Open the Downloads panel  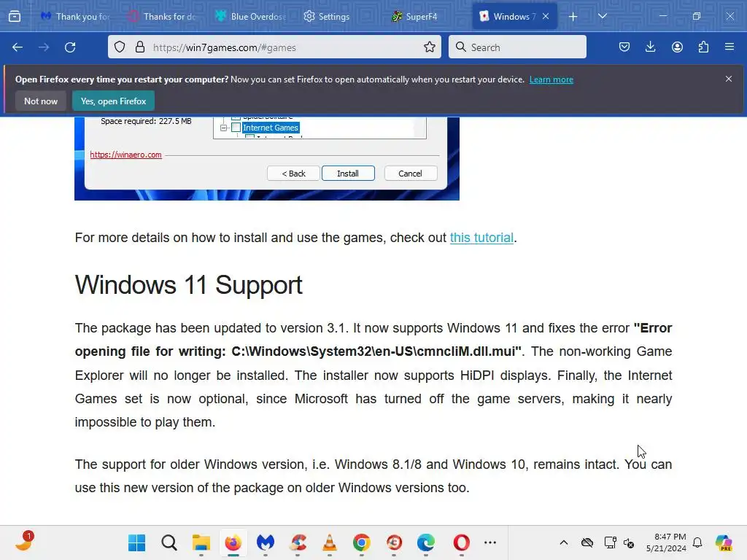tap(650, 47)
